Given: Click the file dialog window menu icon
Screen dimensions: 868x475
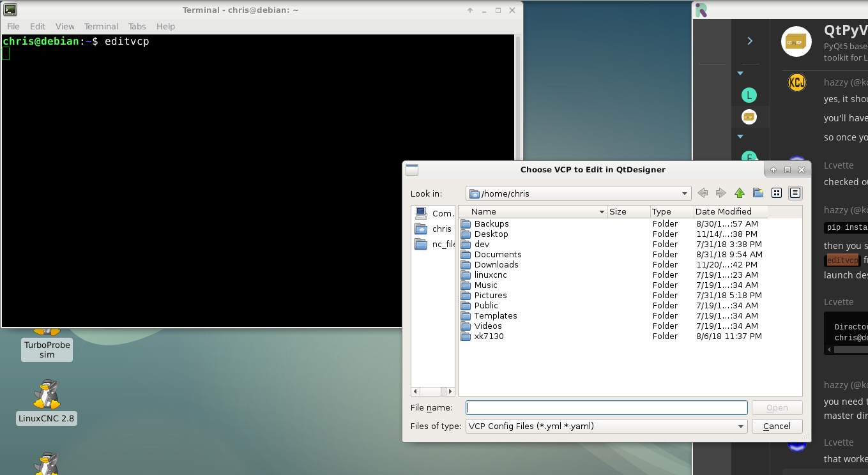Looking at the screenshot, I should 412,170.
